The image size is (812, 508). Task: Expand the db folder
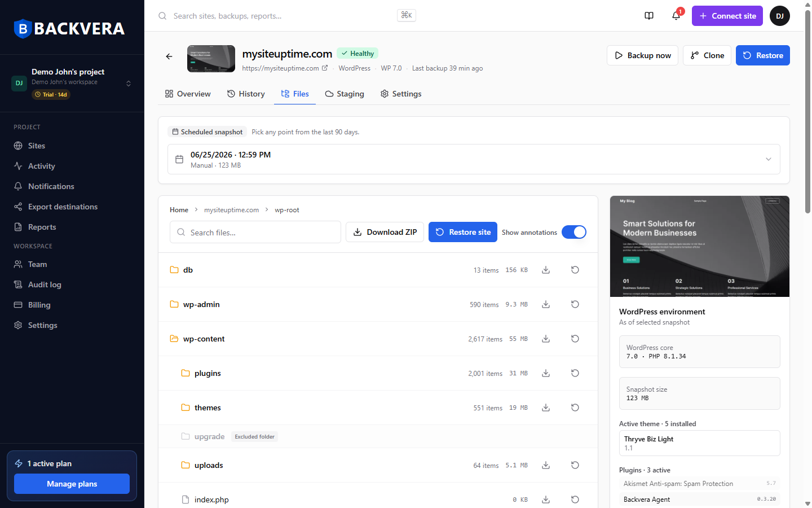(182, 270)
